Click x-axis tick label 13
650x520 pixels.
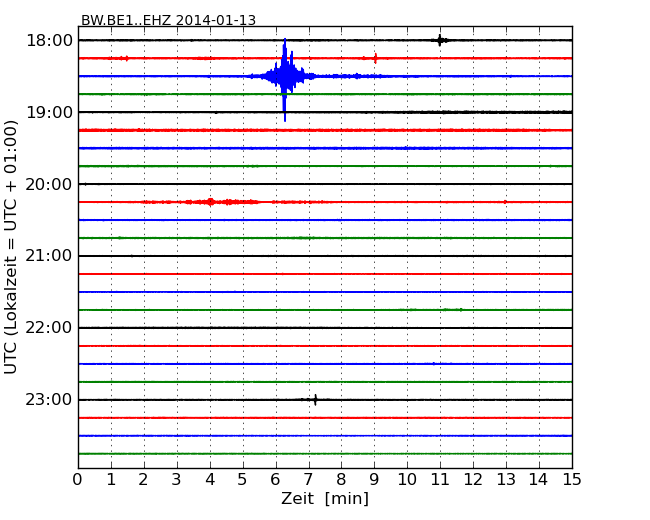506,479
